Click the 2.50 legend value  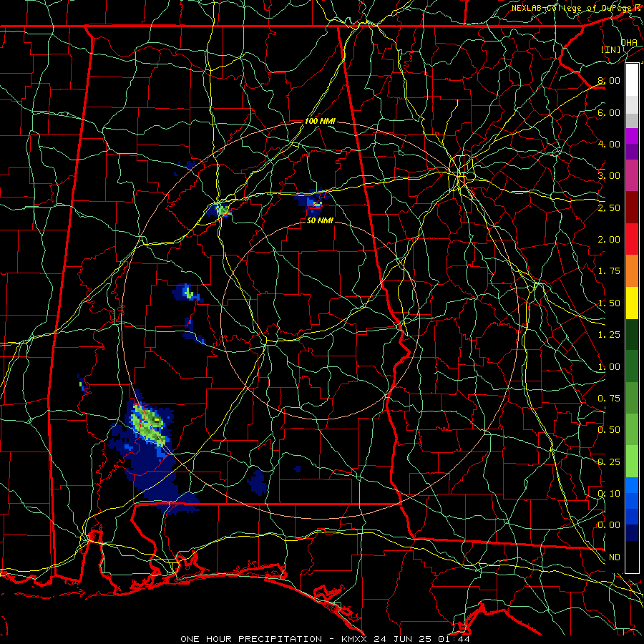pyautogui.click(x=609, y=208)
